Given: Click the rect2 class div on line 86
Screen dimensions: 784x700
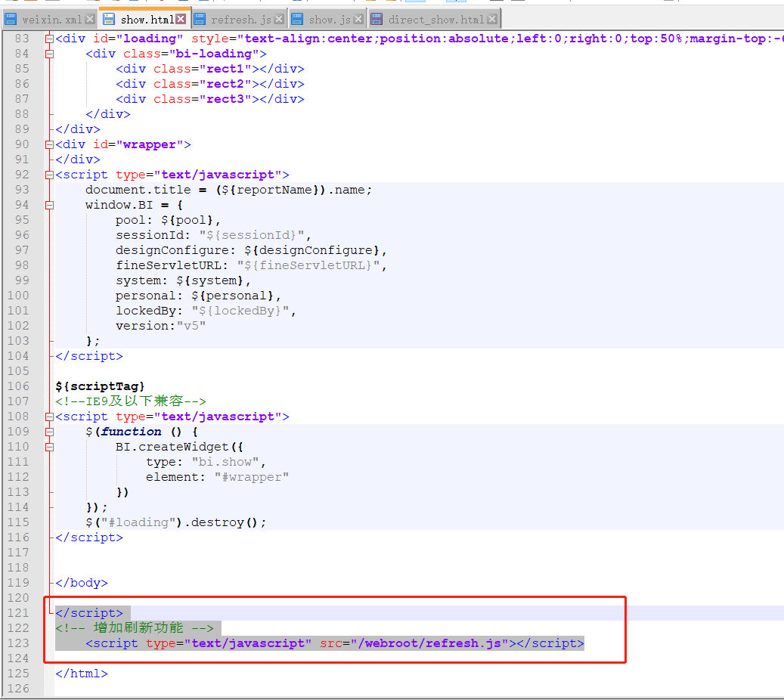Looking at the screenshot, I should (x=210, y=83).
